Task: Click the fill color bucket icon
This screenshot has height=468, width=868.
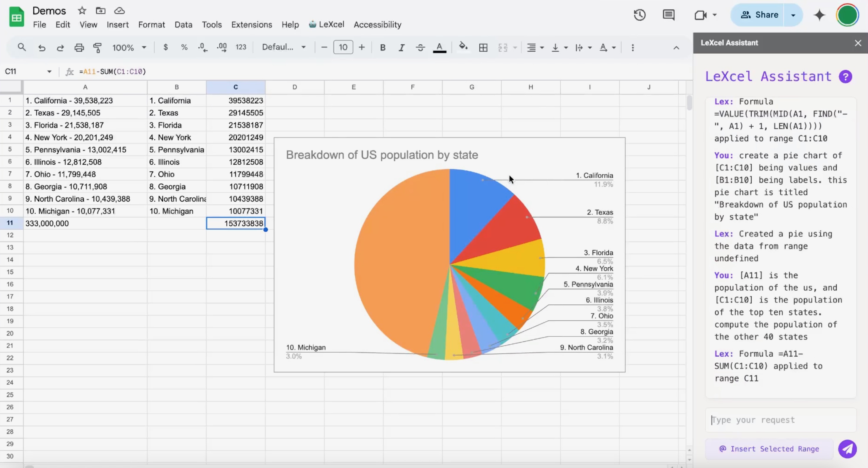Action: point(463,47)
